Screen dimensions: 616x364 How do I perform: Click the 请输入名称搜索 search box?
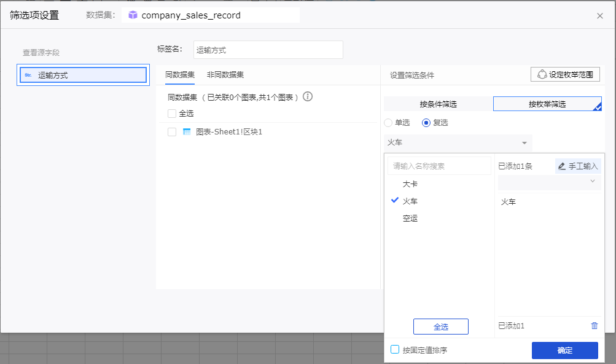(439, 166)
